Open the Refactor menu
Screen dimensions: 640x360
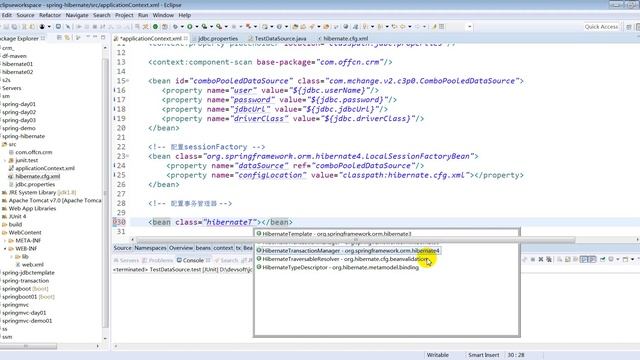tap(50, 15)
